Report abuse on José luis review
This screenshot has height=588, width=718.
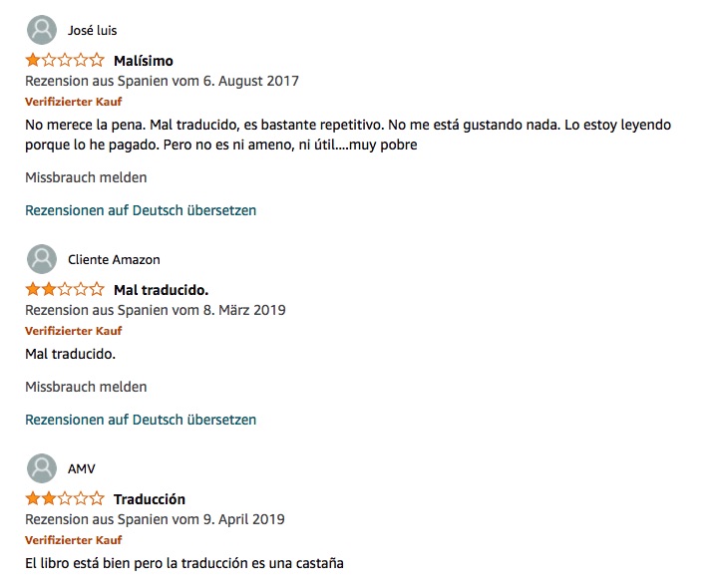(x=86, y=177)
